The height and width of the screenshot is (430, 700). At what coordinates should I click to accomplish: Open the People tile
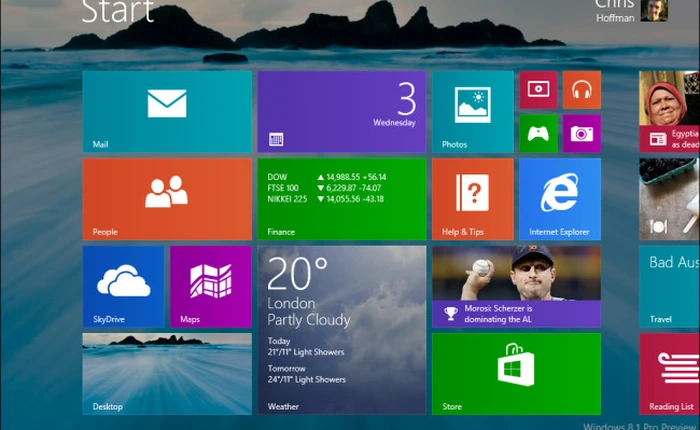tap(167, 199)
